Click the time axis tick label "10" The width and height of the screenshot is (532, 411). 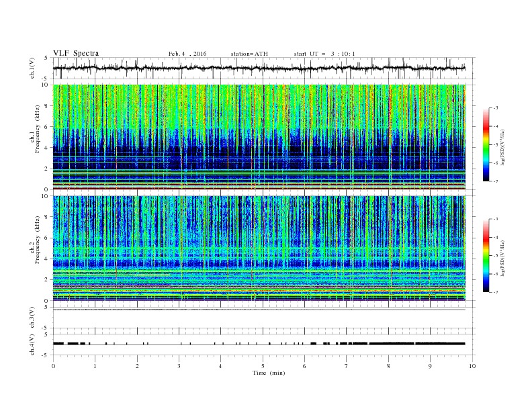472,366
